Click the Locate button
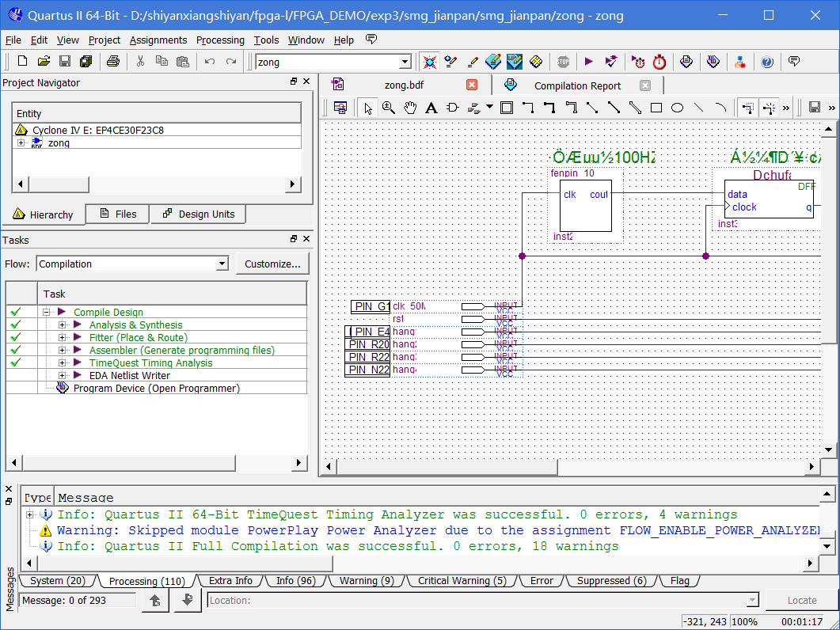Screen dimensions: 840x630 (801, 601)
